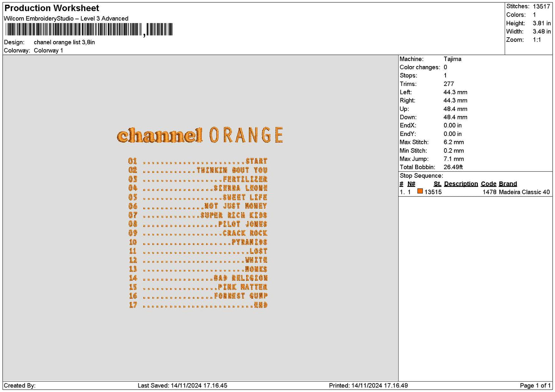Click the 'St.' column header
The width and height of the screenshot is (555, 392).
tap(437, 184)
